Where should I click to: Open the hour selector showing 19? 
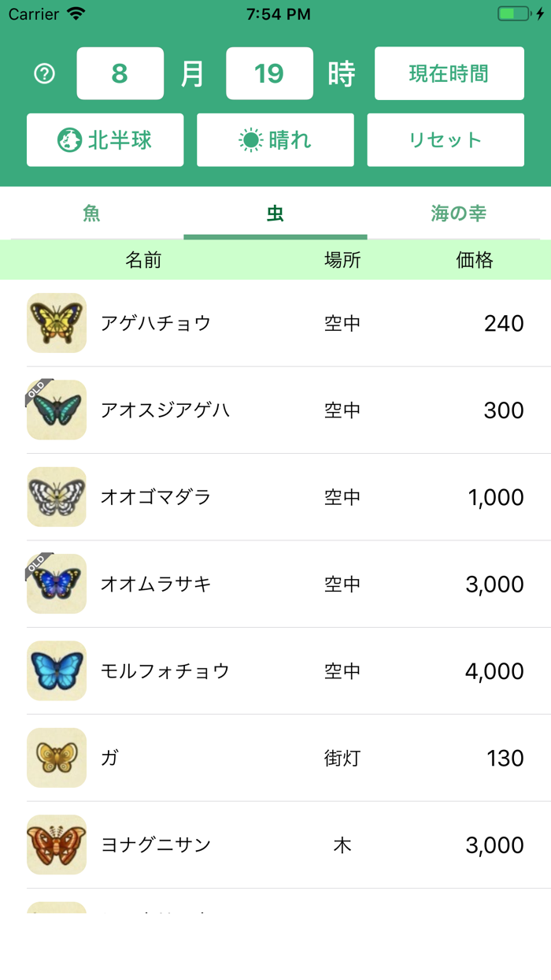point(269,73)
